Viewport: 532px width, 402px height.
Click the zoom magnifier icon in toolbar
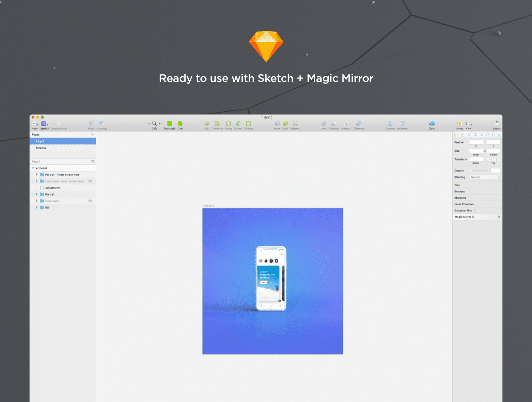pos(154,123)
